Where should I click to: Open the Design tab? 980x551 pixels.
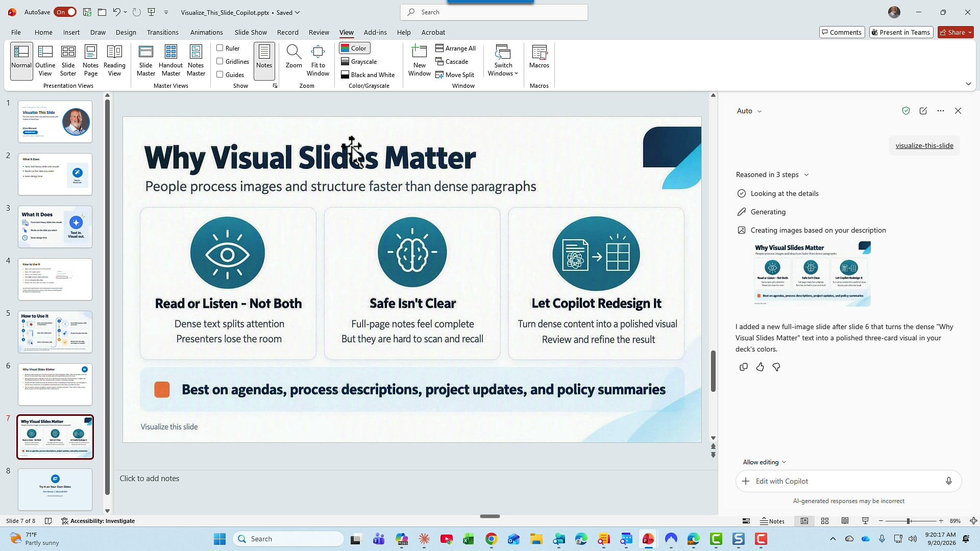[126, 32]
